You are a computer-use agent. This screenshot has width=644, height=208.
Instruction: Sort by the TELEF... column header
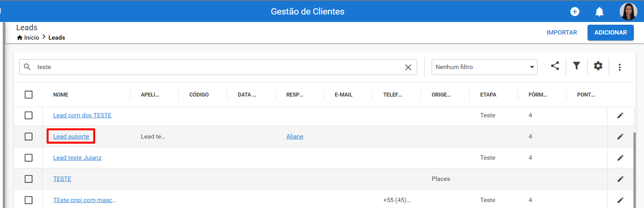click(393, 95)
